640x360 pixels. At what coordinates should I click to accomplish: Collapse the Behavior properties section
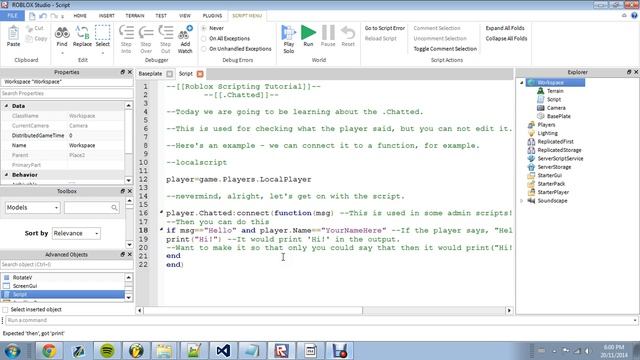pyautogui.click(x=6, y=175)
